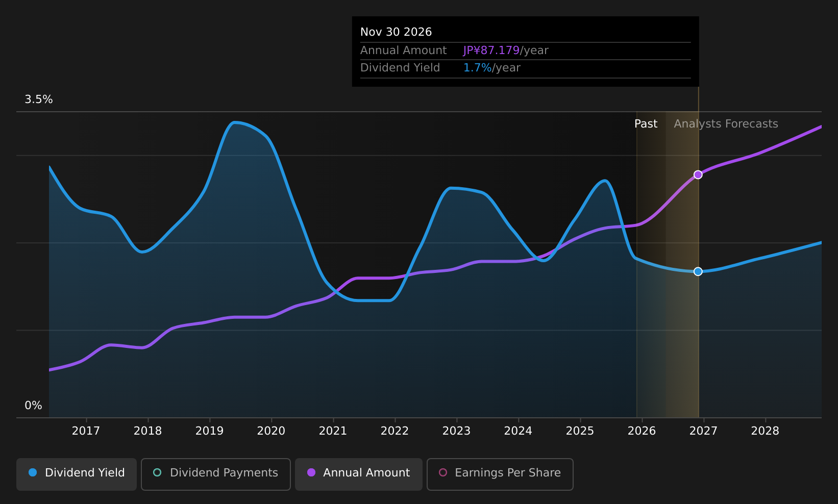Click the 3.5% y-axis label

pyautogui.click(x=39, y=99)
